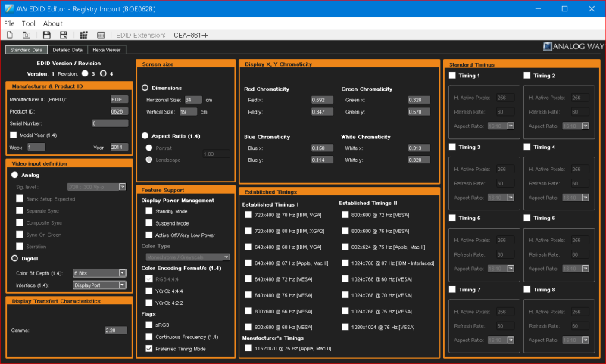Click the Gamma value field
The width and height of the screenshot is (606, 364).
[115, 330]
